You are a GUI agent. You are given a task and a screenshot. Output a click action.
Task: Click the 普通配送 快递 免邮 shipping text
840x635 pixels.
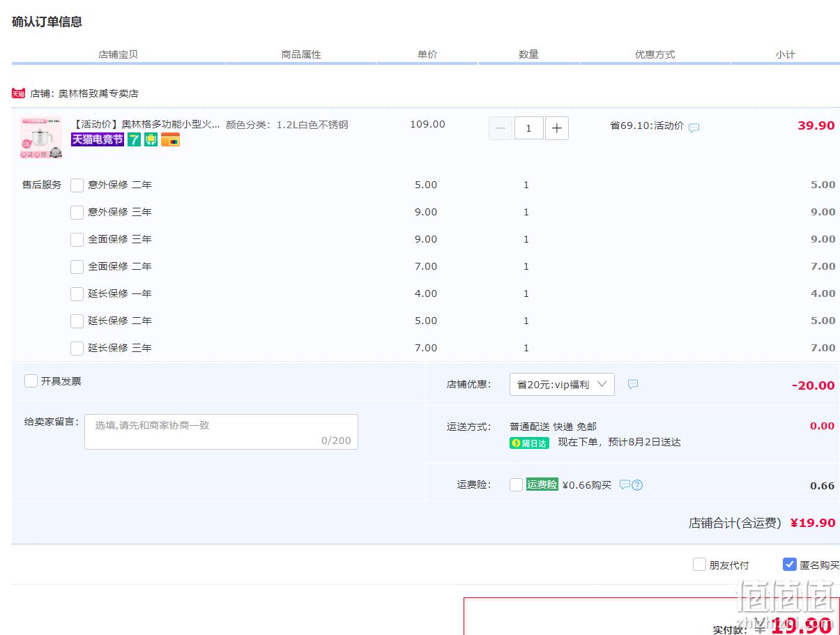[x=553, y=427]
